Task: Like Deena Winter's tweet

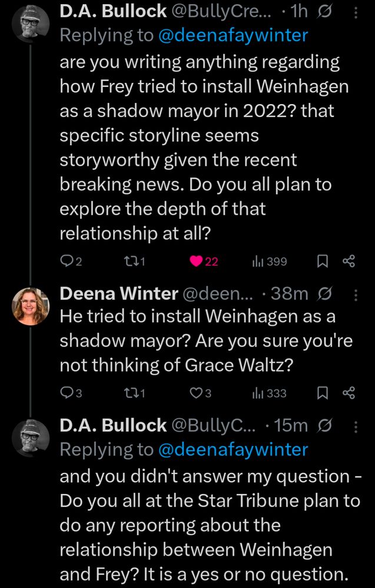Action: (195, 393)
